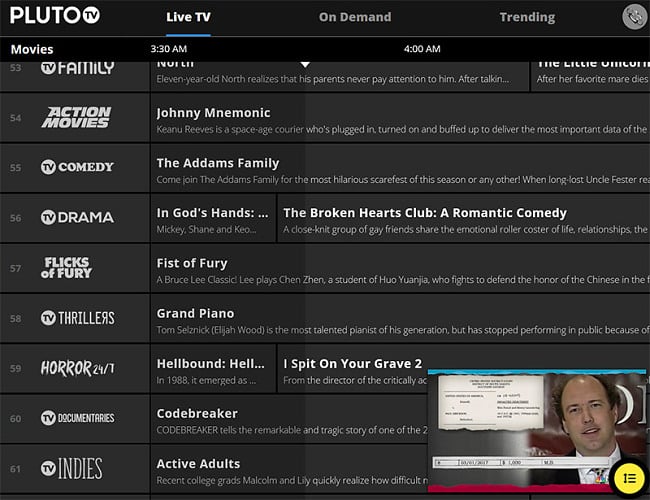Click channel number 60
Image resolution: width=650 pixels, height=500 pixels.
point(15,418)
